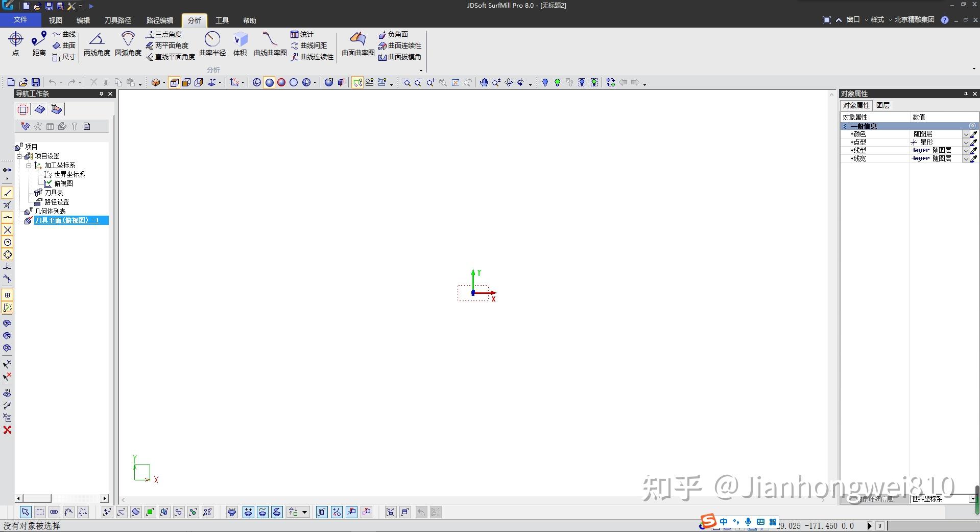This screenshot has width=980, height=532.
Task: Choose the 圆弧角度 arc angle tool
Action: 128,44
